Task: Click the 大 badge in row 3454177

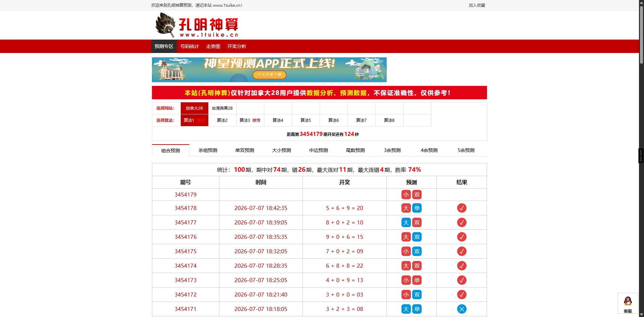Action: (x=406, y=222)
